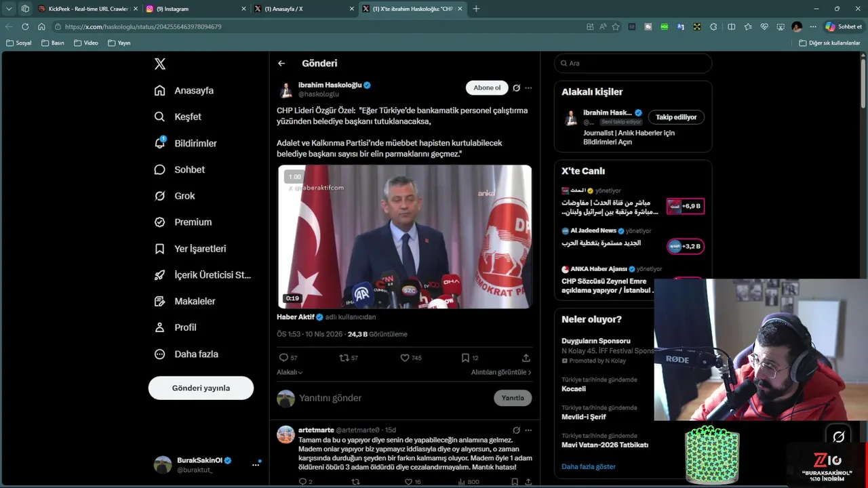This screenshot has width=868, height=488.
Task: Click the Yanıtla button
Action: click(x=513, y=398)
